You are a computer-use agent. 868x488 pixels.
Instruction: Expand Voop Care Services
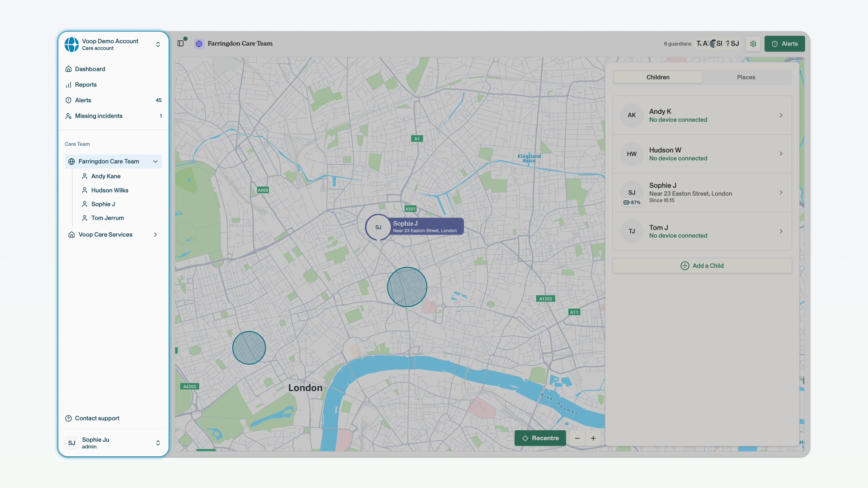[155, 235]
